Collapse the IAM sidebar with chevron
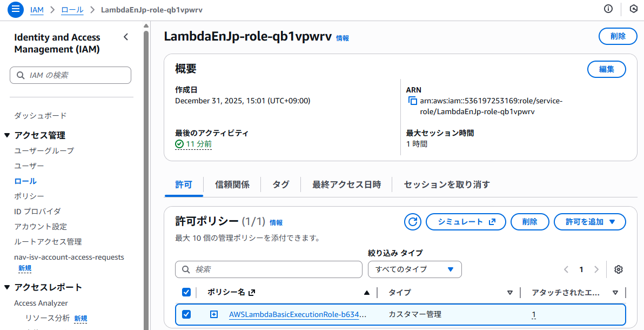 click(126, 37)
